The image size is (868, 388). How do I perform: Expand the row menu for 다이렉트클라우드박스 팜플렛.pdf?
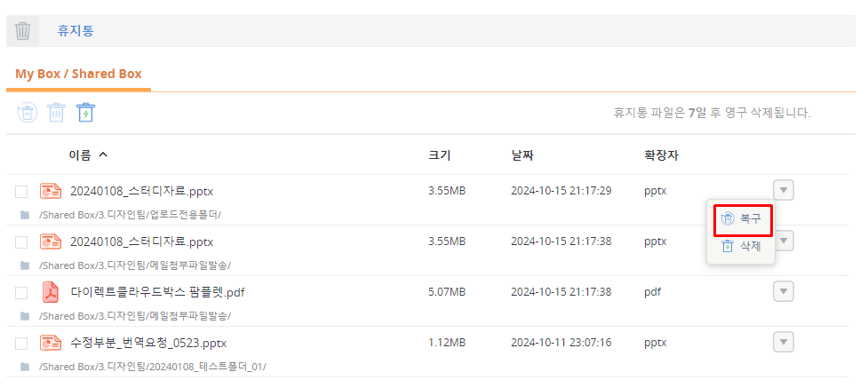click(783, 291)
